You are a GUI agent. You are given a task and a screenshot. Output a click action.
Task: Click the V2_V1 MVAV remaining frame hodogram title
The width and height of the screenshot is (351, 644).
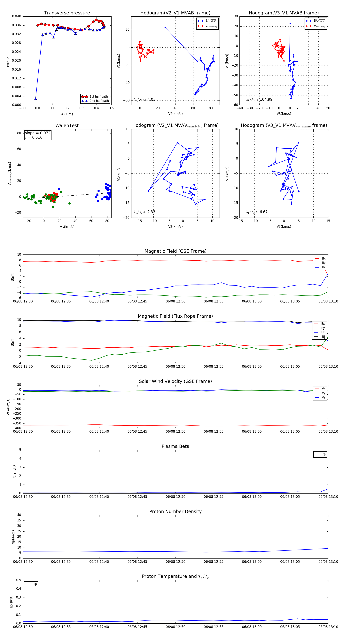(x=175, y=125)
